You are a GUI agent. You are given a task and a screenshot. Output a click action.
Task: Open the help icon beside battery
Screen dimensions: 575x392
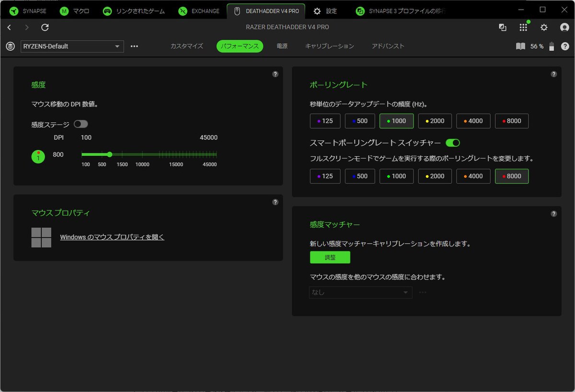point(565,46)
